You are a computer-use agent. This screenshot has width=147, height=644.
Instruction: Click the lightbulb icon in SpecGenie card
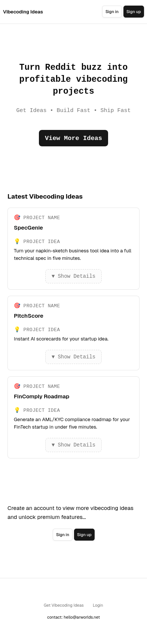17,241
